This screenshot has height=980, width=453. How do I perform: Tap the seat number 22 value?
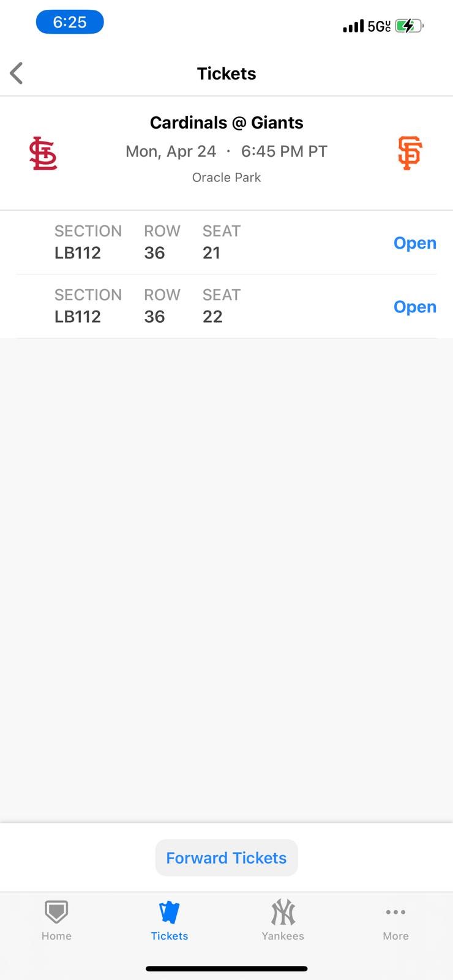[x=212, y=317]
